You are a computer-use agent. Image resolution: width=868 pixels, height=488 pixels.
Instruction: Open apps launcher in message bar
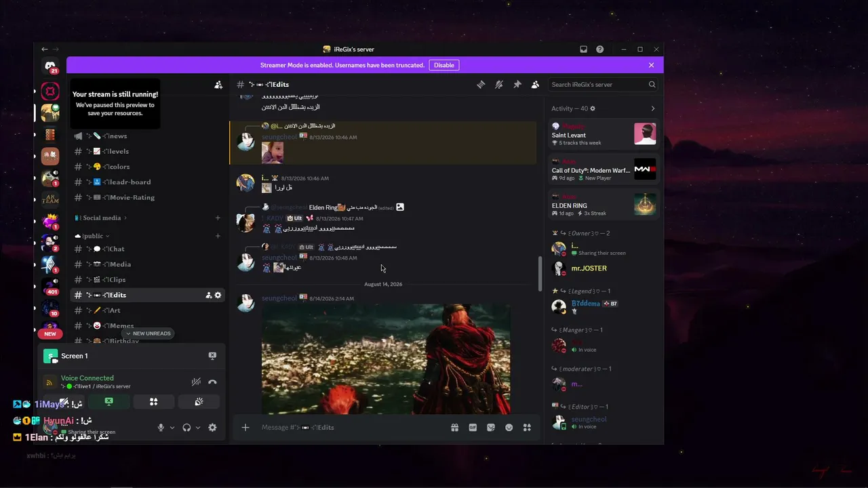(527, 428)
